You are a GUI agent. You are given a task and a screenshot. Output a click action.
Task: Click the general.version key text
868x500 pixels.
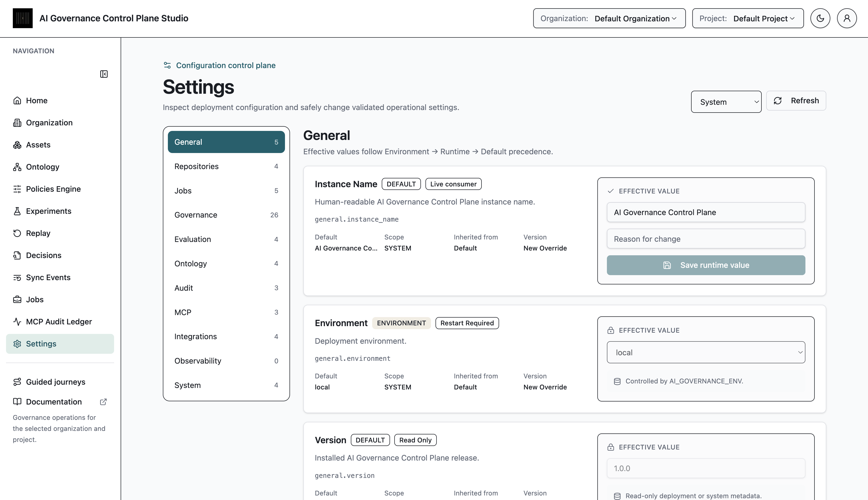tap(345, 476)
